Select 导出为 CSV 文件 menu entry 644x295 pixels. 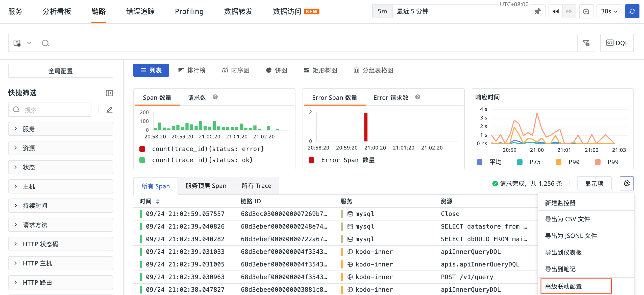[567, 219]
